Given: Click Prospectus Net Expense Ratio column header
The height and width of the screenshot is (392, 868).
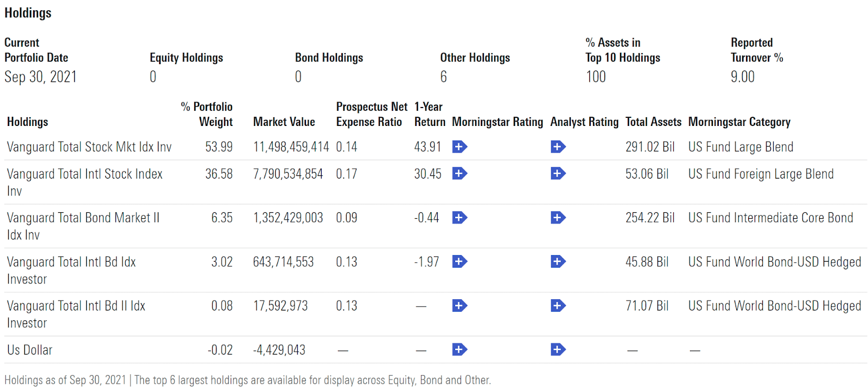Looking at the screenshot, I should (372, 114).
